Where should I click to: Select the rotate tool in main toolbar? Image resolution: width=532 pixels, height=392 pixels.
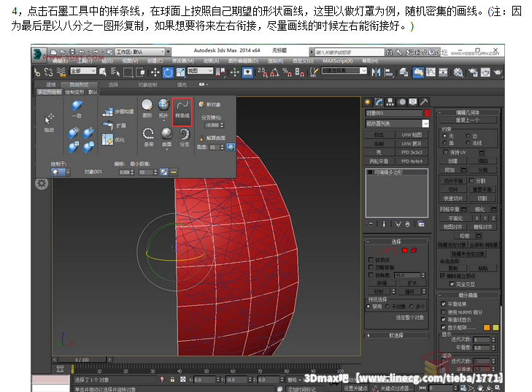[168, 72]
